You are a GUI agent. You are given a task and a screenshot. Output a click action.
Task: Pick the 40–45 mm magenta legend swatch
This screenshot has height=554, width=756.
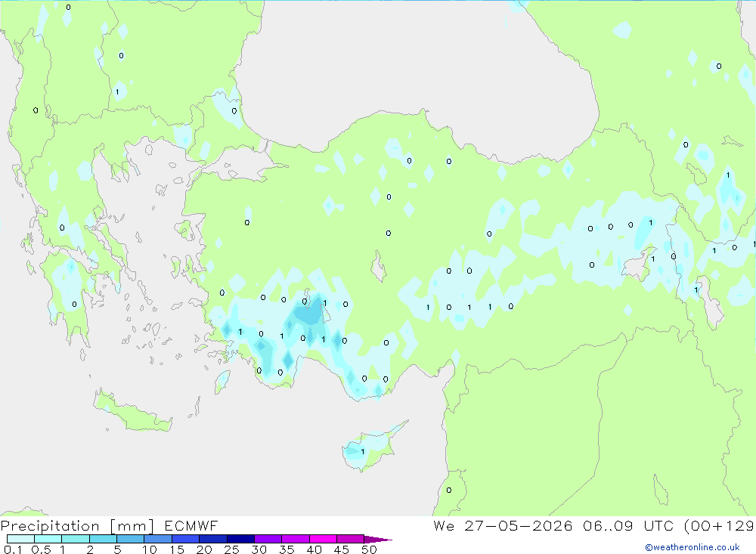point(323,539)
